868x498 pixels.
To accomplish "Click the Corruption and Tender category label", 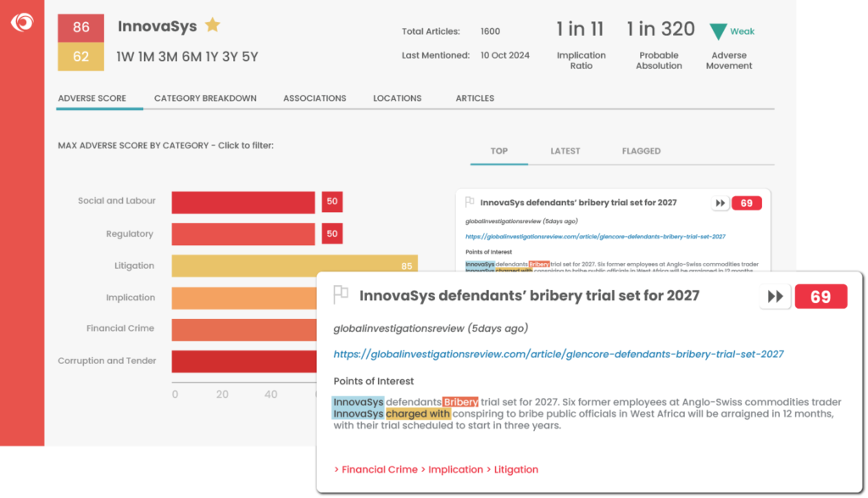I will [x=107, y=361].
